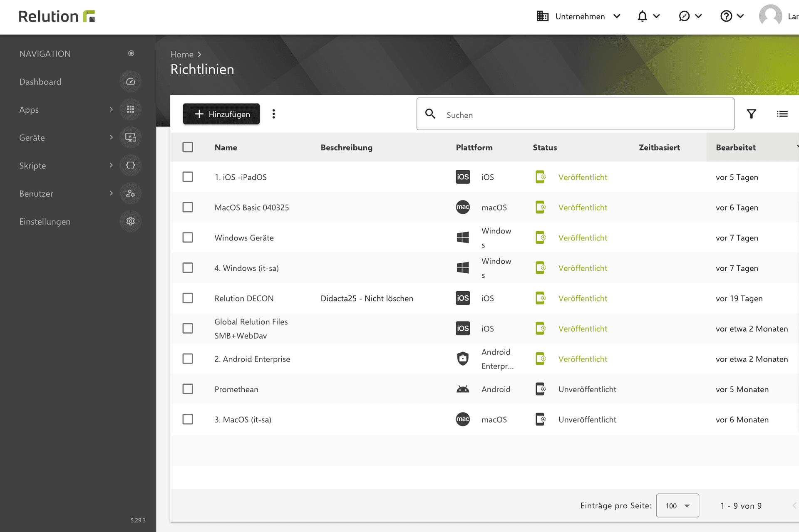Click the search magnifier icon
This screenshot has height=532, width=799.
click(x=430, y=114)
